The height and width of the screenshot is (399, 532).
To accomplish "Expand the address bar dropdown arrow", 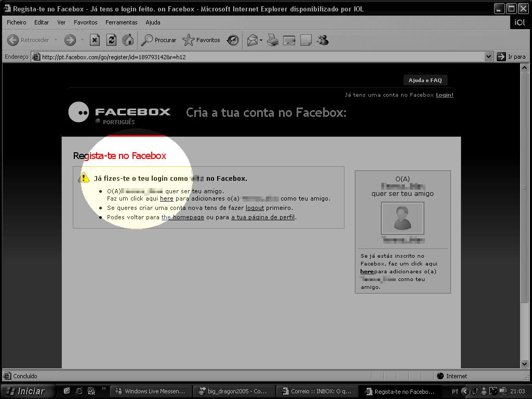I will [488, 57].
